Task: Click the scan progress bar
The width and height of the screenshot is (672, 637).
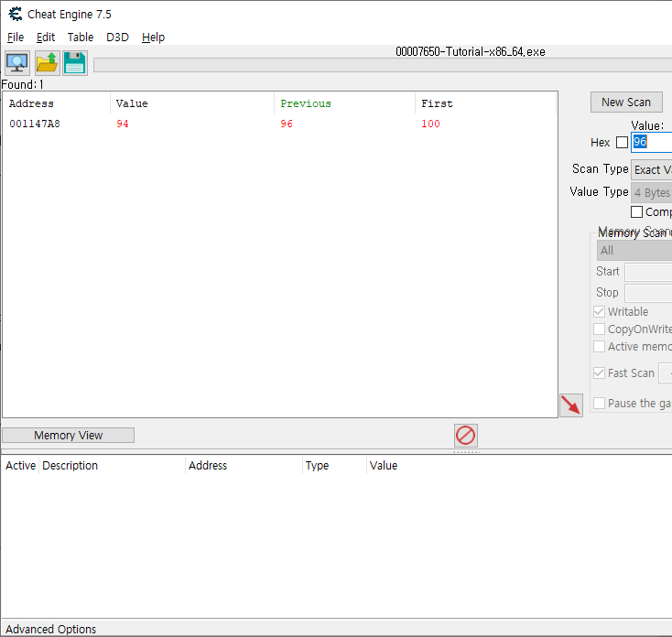Action: 383,65
